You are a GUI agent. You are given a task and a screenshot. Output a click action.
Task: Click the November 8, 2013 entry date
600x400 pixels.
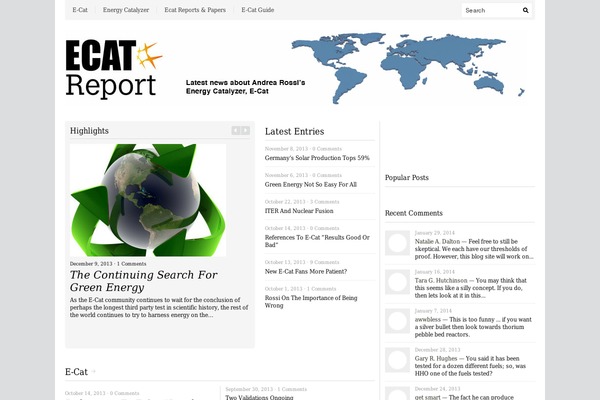tap(286, 149)
